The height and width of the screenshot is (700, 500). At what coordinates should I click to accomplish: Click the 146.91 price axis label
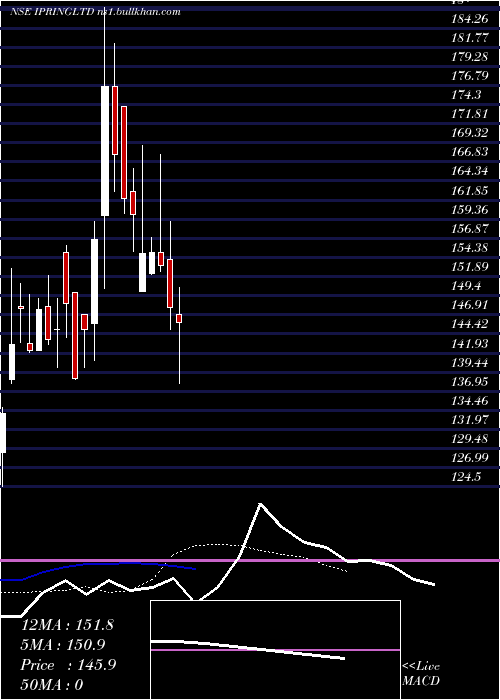point(470,305)
